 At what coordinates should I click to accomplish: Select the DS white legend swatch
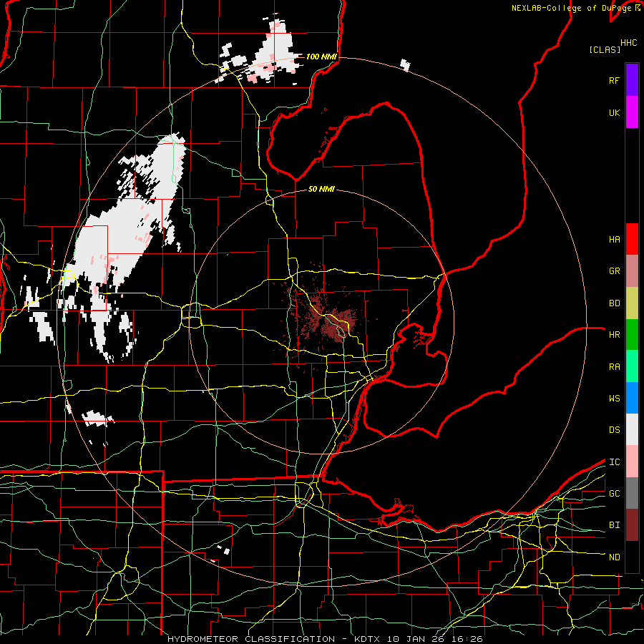pos(632,429)
